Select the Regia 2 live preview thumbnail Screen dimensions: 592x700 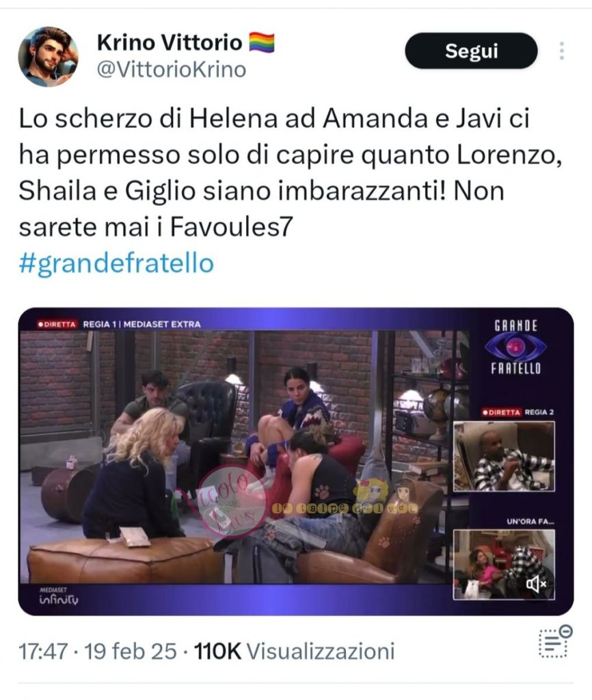tap(504, 456)
